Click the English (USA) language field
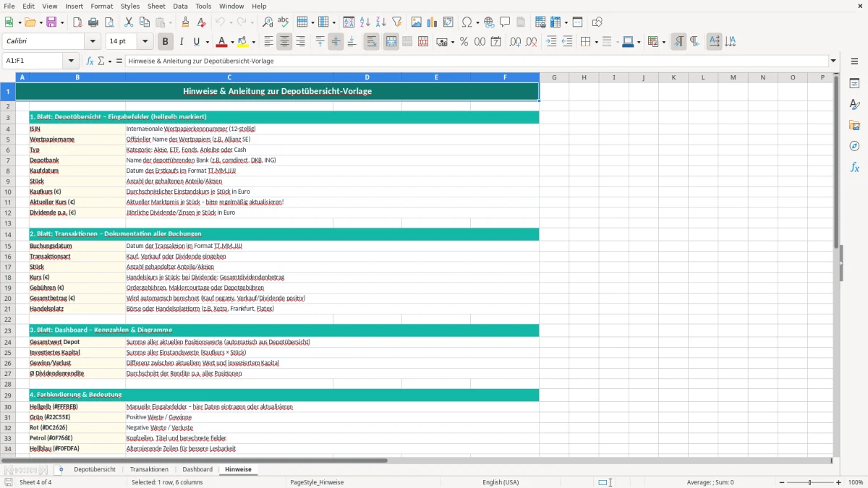Screen dimensions: 868x488 coord(501,482)
